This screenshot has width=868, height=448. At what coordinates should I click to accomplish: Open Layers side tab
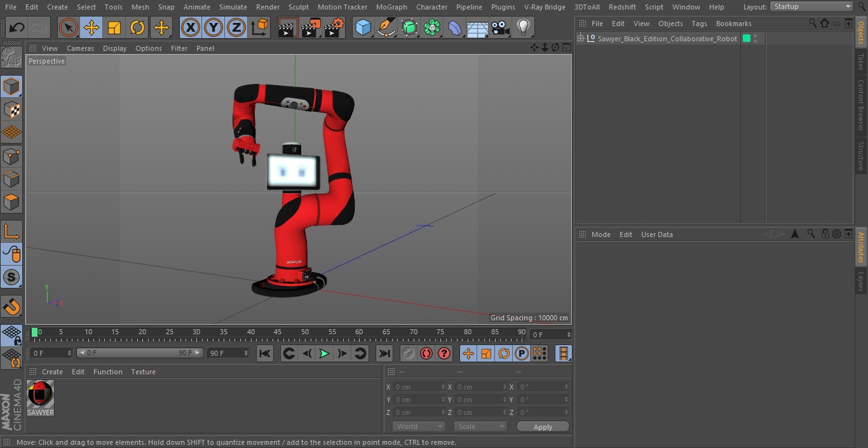(861, 282)
